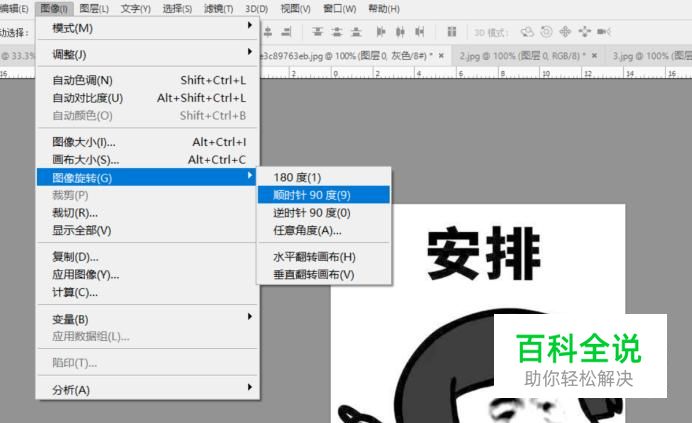
Task: Select the 3D roll object mode icon
Action: coord(546,32)
